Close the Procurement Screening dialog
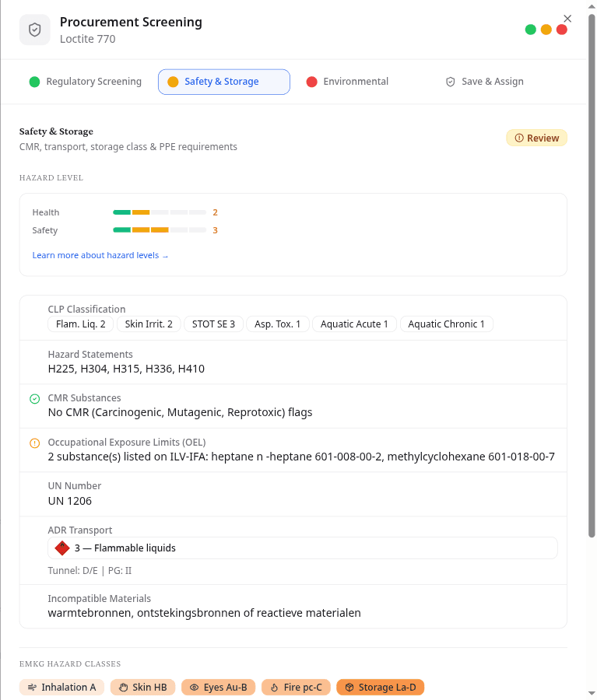This screenshot has height=700, width=597. pos(567,19)
